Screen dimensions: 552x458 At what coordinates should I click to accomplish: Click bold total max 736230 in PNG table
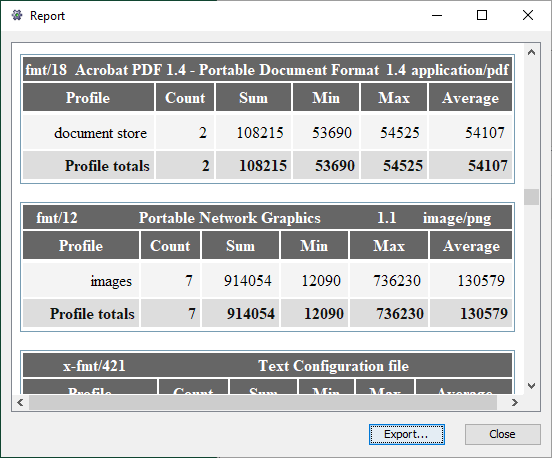(x=389, y=313)
